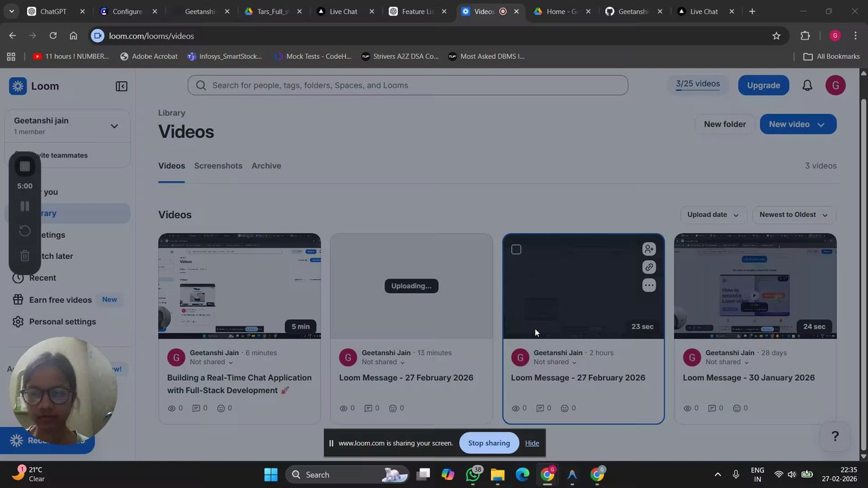Image resolution: width=868 pixels, height=488 pixels.
Task: Open Chrome profile G avatar in toolbar
Action: point(835,36)
